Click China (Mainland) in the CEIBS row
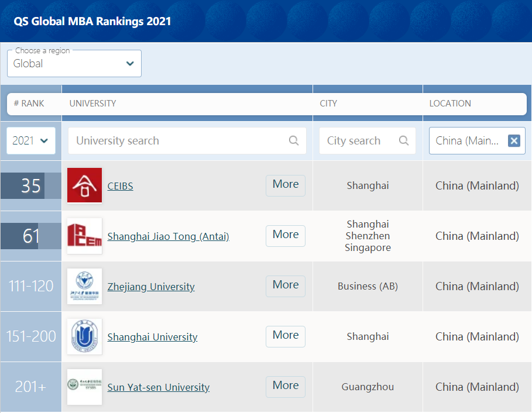This screenshot has width=532, height=413. point(477,185)
